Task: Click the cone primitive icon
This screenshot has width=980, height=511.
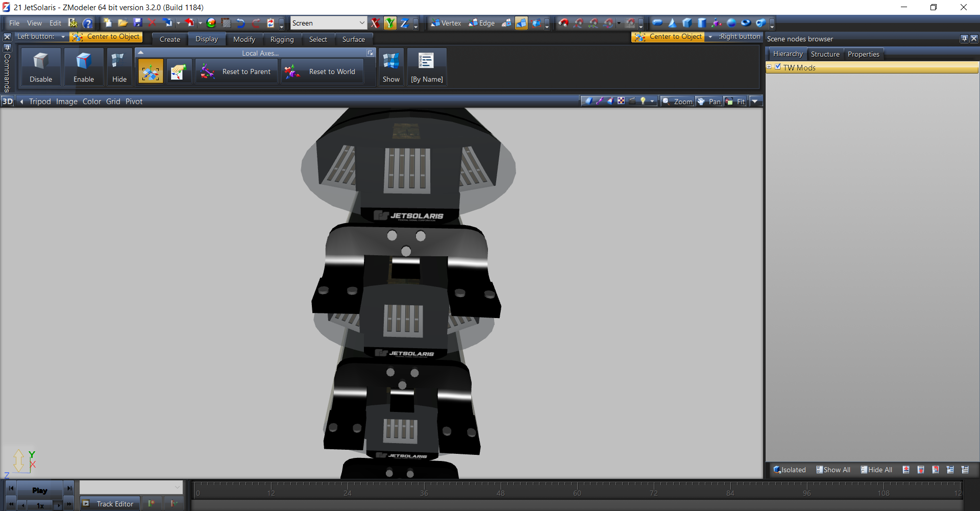Action: point(672,23)
